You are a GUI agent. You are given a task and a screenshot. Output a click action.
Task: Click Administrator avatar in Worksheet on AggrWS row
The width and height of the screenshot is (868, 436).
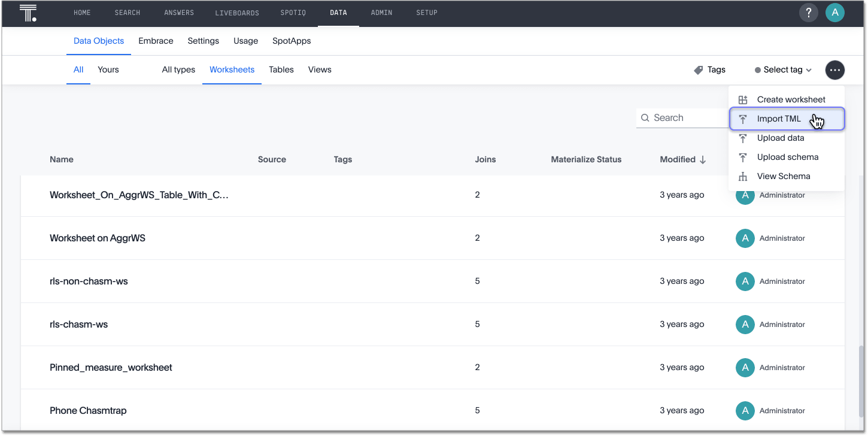(x=745, y=238)
